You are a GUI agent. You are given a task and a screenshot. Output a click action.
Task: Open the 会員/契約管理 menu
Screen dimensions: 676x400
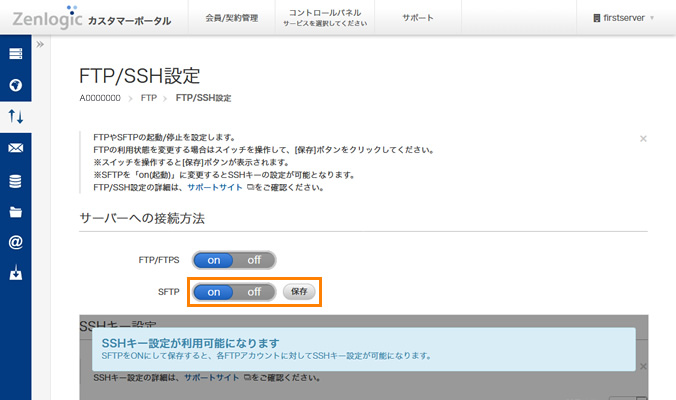coord(232,18)
